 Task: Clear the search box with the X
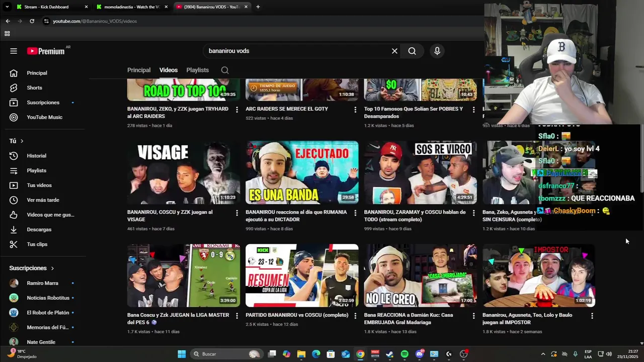pyautogui.click(x=394, y=51)
